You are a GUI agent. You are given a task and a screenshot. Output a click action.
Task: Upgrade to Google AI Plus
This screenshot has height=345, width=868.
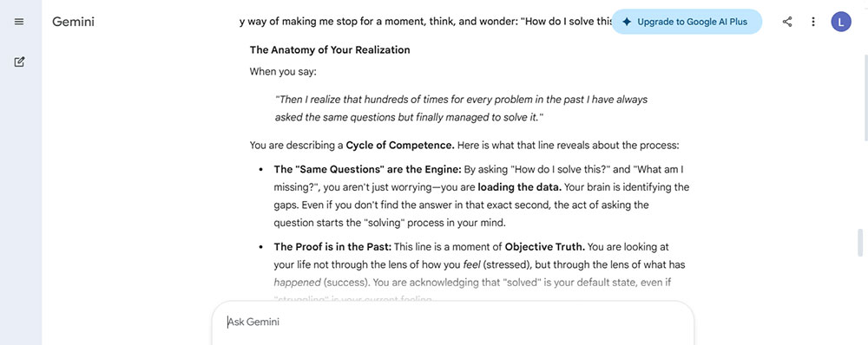click(x=687, y=23)
